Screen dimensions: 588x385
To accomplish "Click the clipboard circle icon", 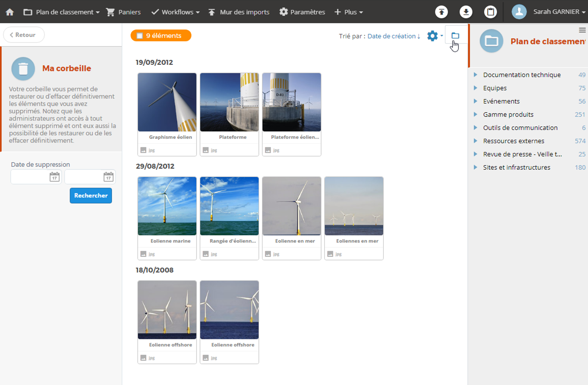I will point(490,12).
